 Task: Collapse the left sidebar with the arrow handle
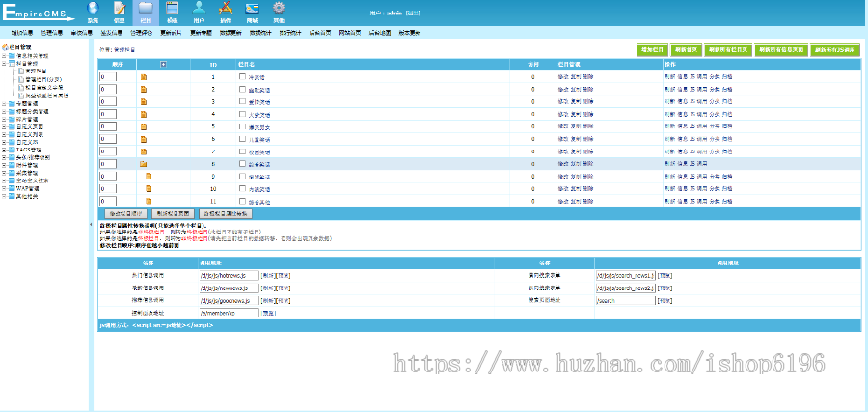pos(91,224)
